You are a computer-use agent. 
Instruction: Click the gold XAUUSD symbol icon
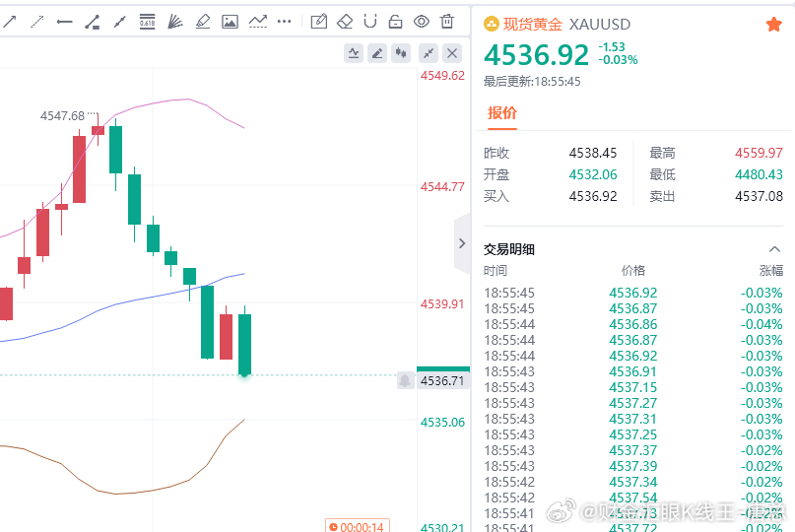492,24
